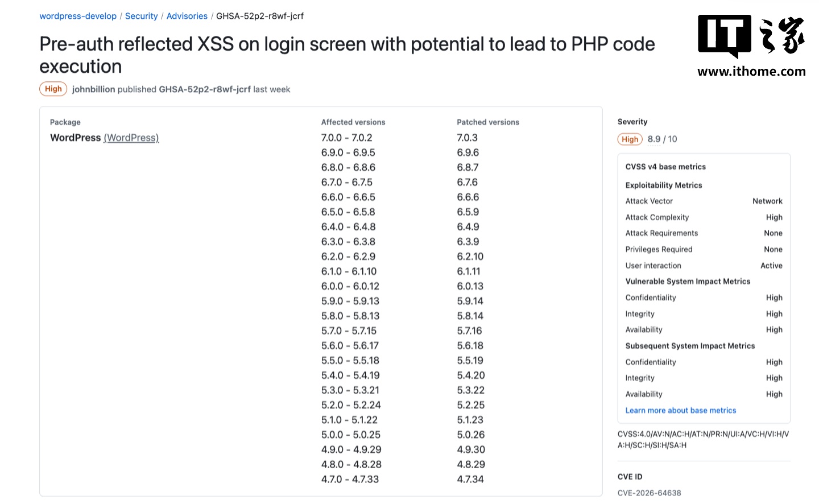The height and width of the screenshot is (504, 819).
Task: Select the CVSS:4.0 vector string text
Action: pyautogui.click(x=703, y=440)
